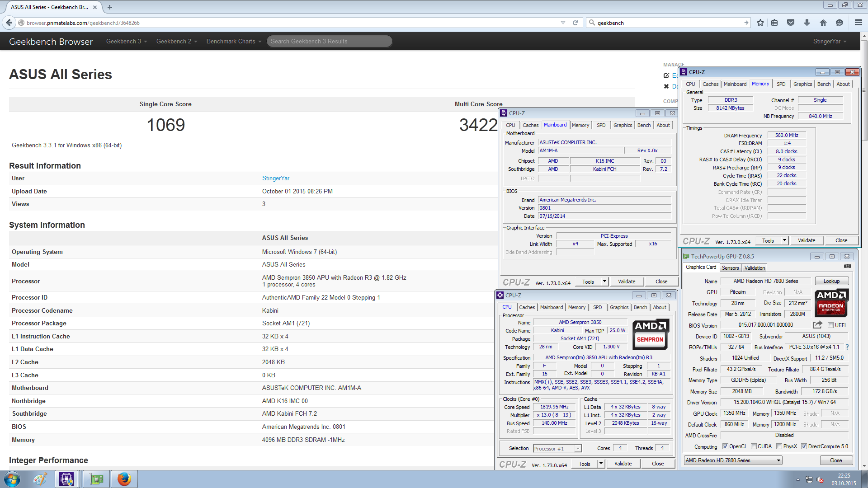Click the browser URL address field
The width and height of the screenshot is (868, 488).
click(289, 23)
